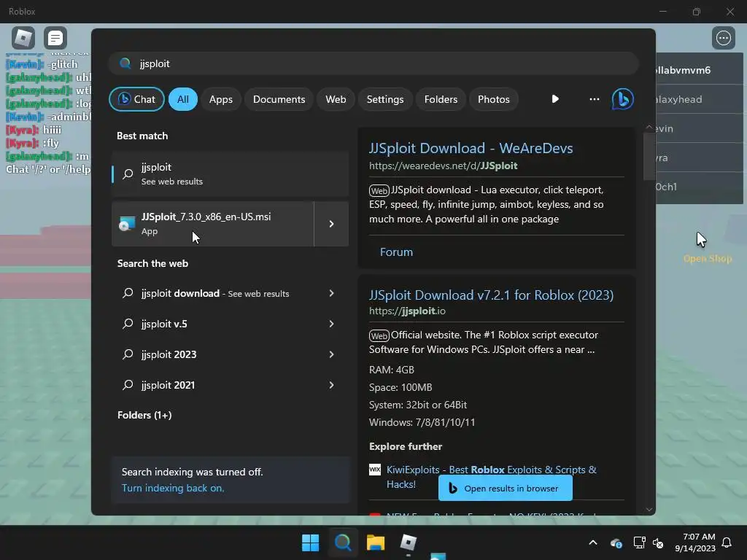Image resolution: width=747 pixels, height=560 pixels.
Task: Click the clock showing 7:07 AM
Action: [695, 542]
